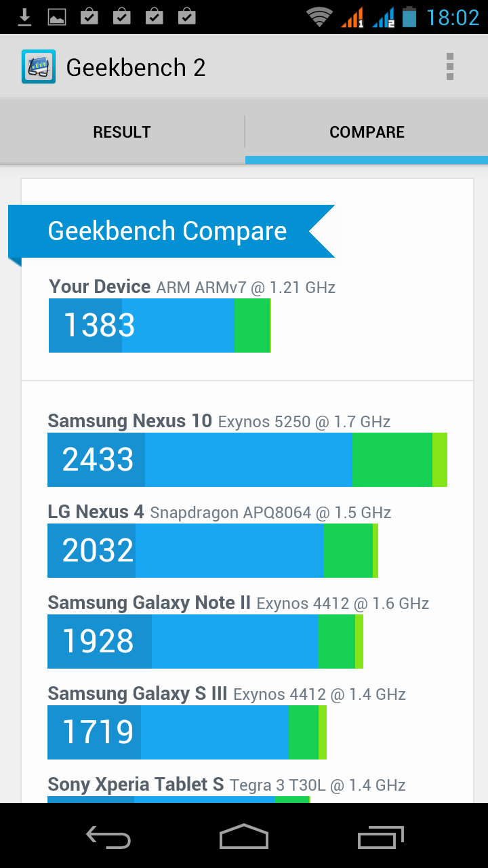The image size is (488, 868).
Task: Tap the clock showing 18:02
Action: [x=452, y=17]
